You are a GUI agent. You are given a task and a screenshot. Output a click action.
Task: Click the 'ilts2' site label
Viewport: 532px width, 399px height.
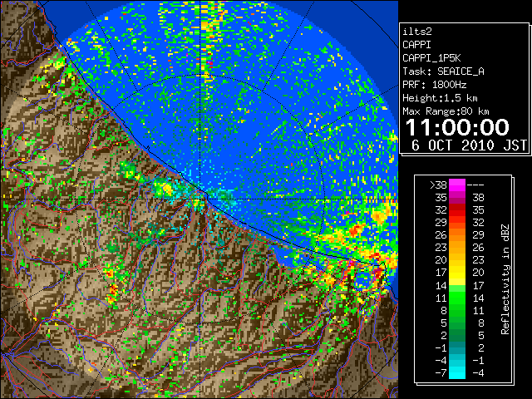click(x=417, y=32)
